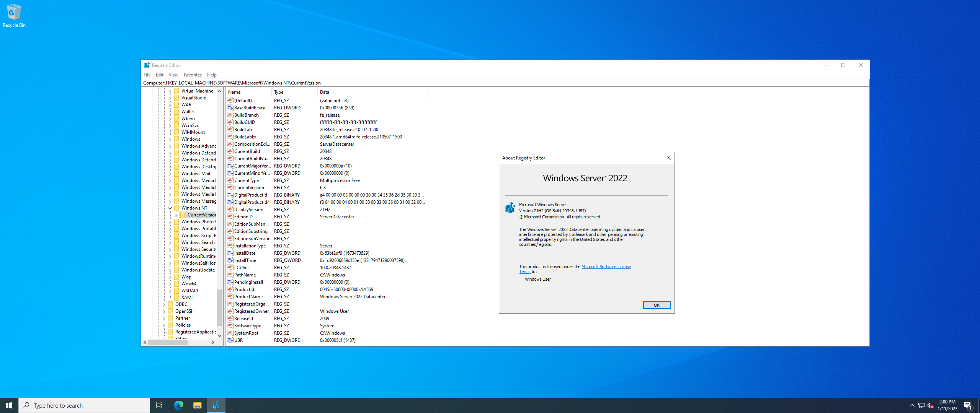Close the About Registry Editor dialog
The height and width of the screenshot is (413, 980).
(x=668, y=158)
